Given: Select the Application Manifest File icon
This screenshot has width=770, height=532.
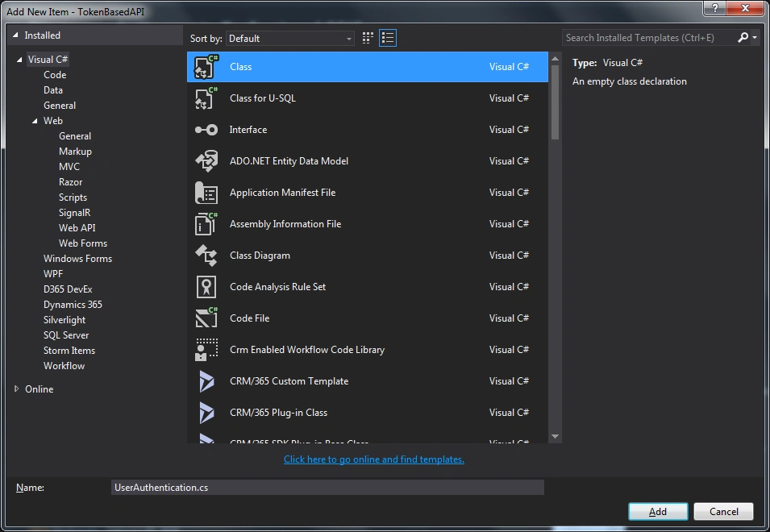Looking at the screenshot, I should pyautogui.click(x=206, y=193).
